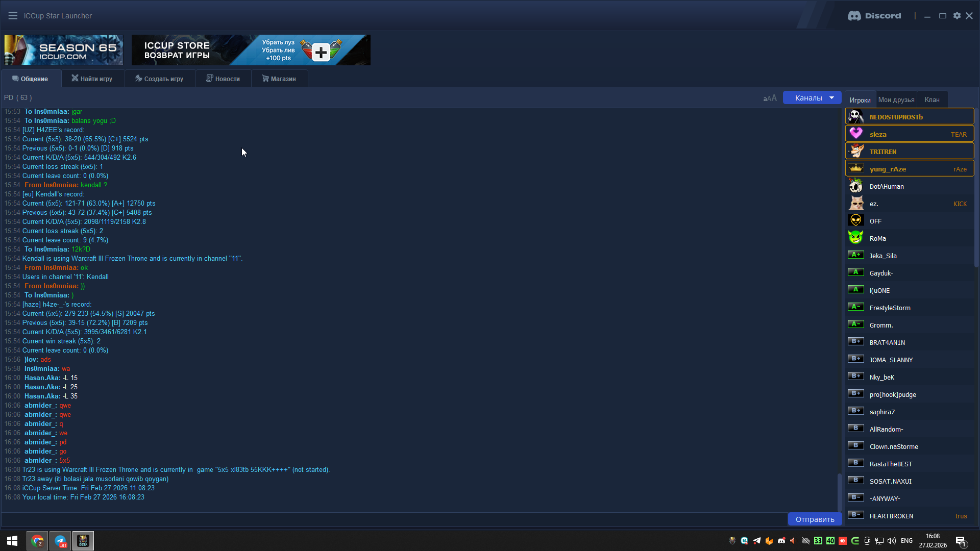Open the Клан tab
980x551 pixels.
(x=932, y=99)
